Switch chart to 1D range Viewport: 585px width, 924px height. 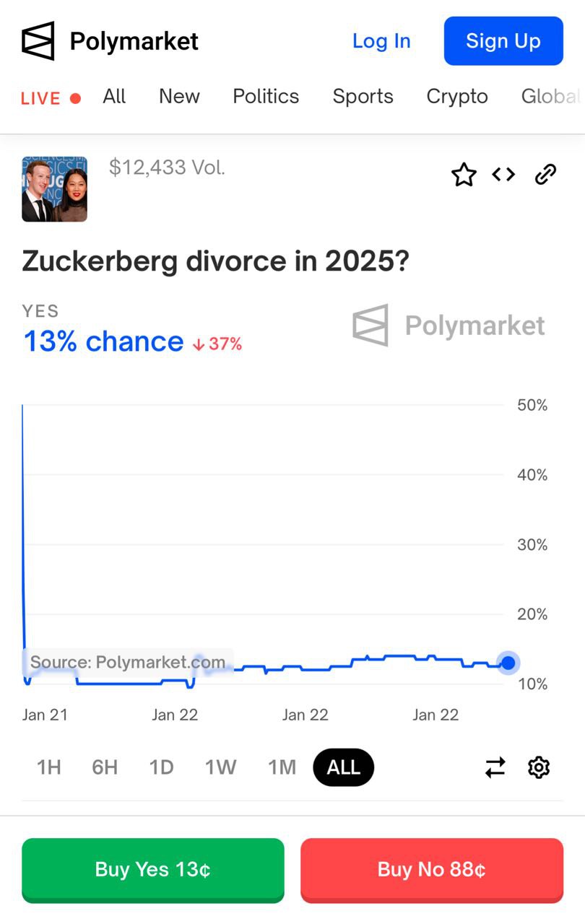[x=162, y=767]
